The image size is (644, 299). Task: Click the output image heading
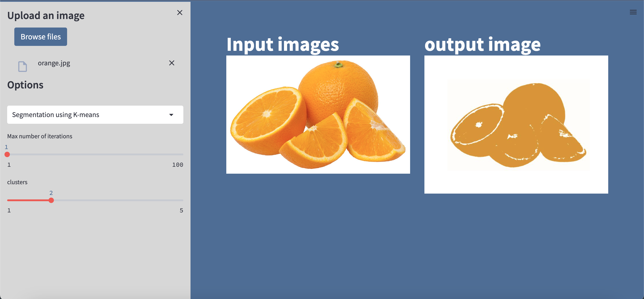pos(482,45)
